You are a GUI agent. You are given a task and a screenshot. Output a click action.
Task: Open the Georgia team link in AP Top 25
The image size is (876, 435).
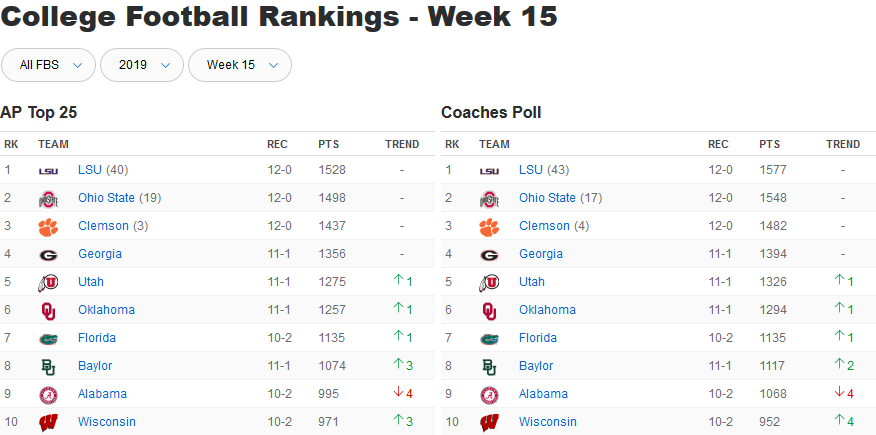pos(100,254)
